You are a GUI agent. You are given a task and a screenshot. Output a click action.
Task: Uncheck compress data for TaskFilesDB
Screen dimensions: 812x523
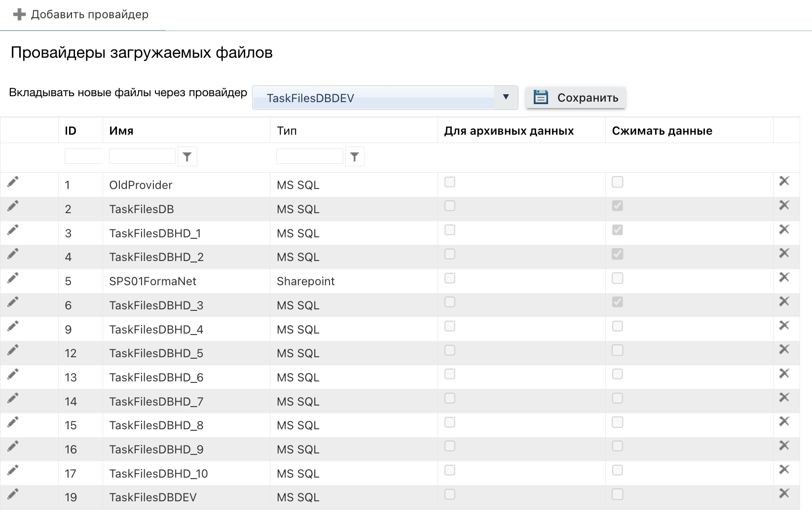(x=618, y=206)
